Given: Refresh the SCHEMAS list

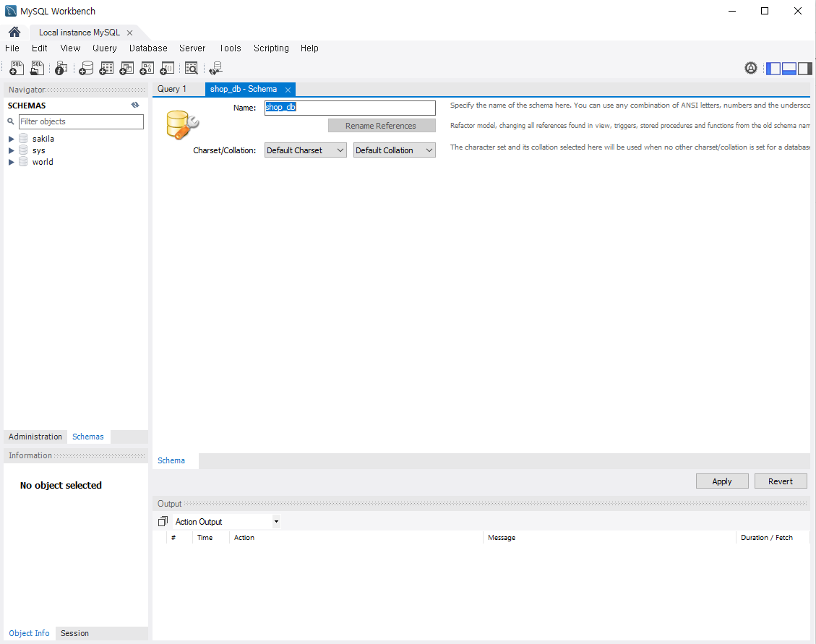Looking at the screenshot, I should [x=135, y=105].
